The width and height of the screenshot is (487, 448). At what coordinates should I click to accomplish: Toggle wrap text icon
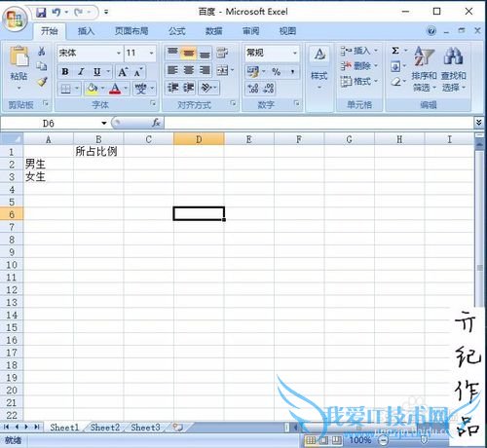click(x=222, y=53)
